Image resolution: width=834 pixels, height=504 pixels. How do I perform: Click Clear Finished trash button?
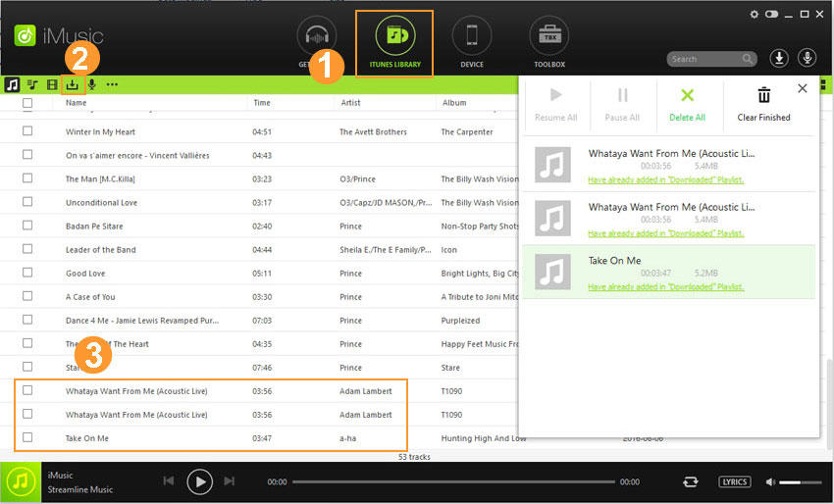[763, 105]
